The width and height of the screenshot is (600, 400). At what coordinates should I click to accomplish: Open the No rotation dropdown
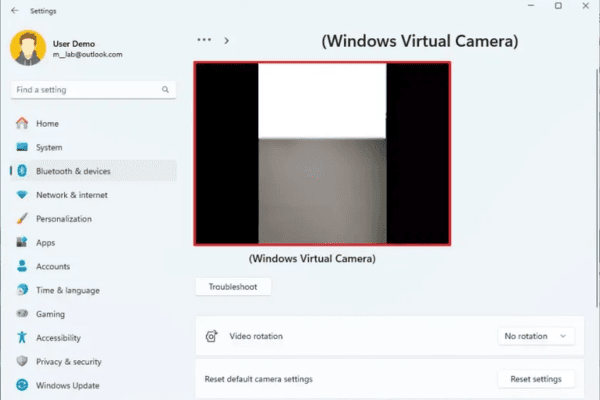[x=536, y=336]
